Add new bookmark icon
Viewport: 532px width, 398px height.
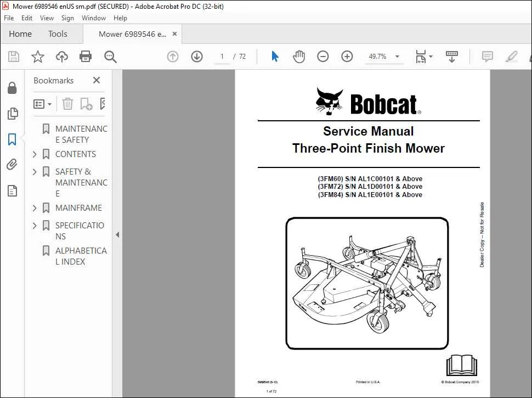86,104
